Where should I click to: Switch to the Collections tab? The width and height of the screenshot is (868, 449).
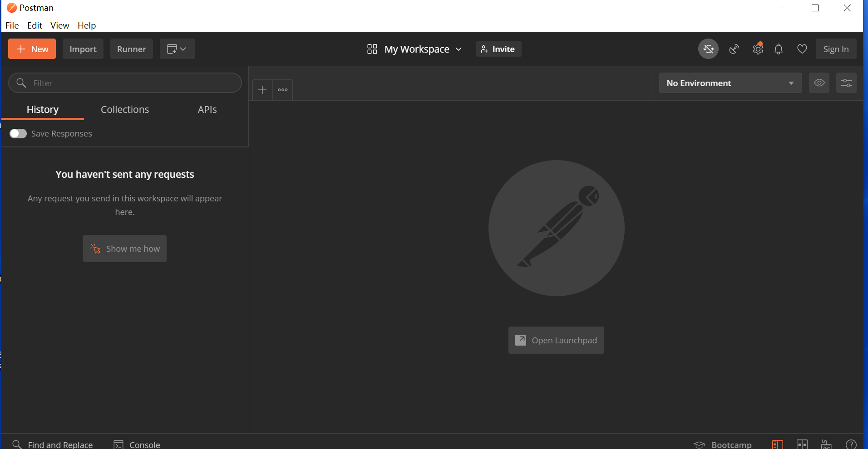point(125,109)
